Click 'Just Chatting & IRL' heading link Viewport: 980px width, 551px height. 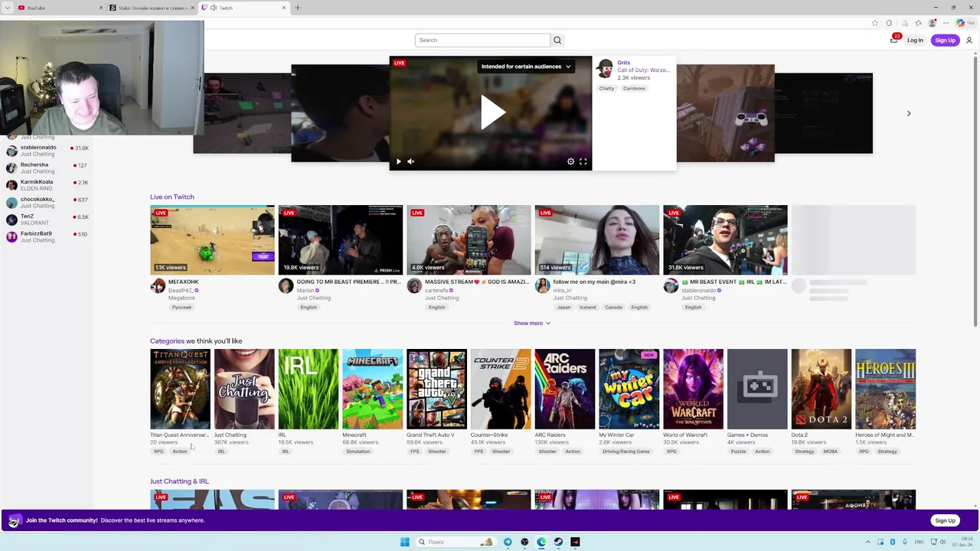[179, 481]
